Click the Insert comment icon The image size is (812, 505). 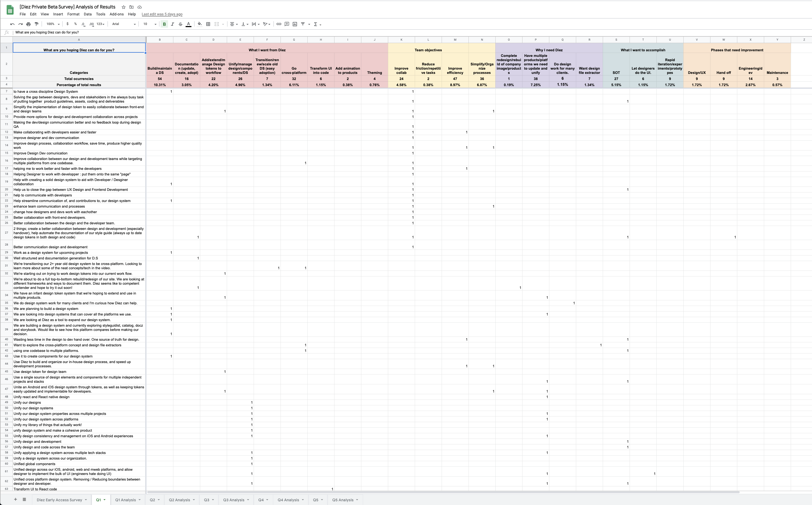pos(287,24)
